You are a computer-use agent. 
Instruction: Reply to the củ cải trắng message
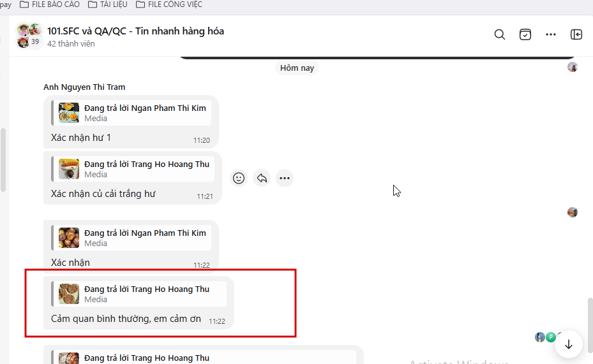click(x=262, y=178)
